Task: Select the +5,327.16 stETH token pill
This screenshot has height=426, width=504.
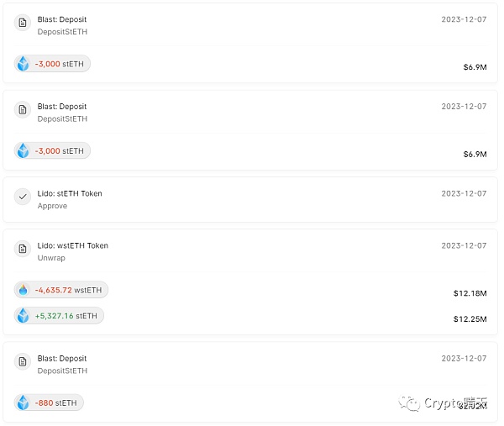Action: click(x=59, y=315)
